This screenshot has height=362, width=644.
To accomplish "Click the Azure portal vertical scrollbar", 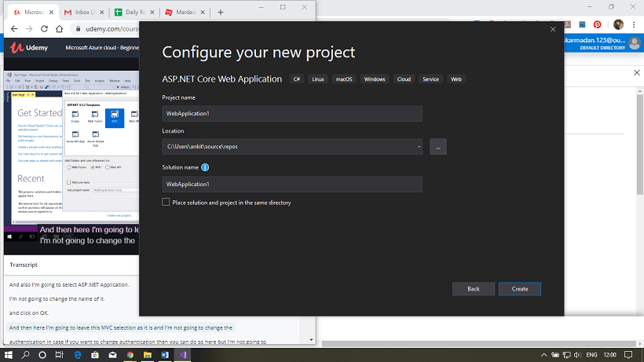I will pyautogui.click(x=640, y=144).
